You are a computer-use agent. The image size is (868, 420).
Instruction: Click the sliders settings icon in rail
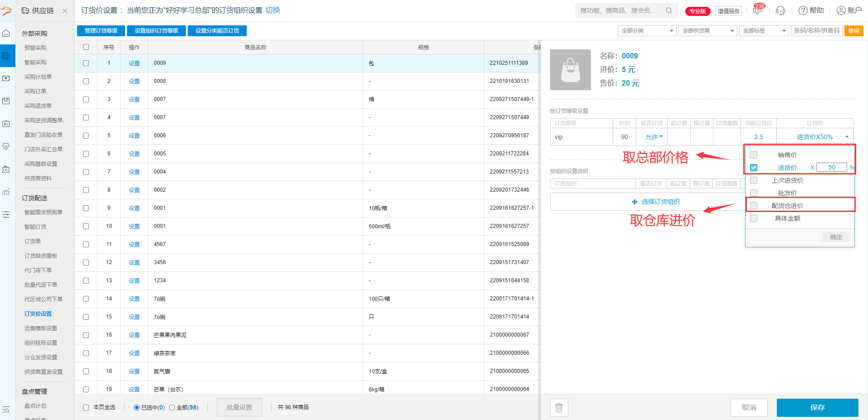point(6,214)
